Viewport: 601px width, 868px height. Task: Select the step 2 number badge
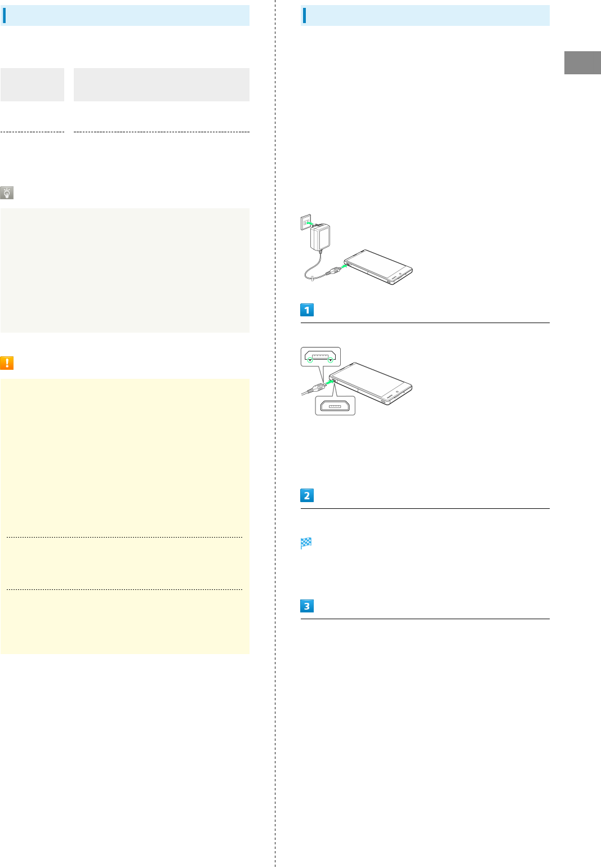pyautogui.click(x=307, y=496)
